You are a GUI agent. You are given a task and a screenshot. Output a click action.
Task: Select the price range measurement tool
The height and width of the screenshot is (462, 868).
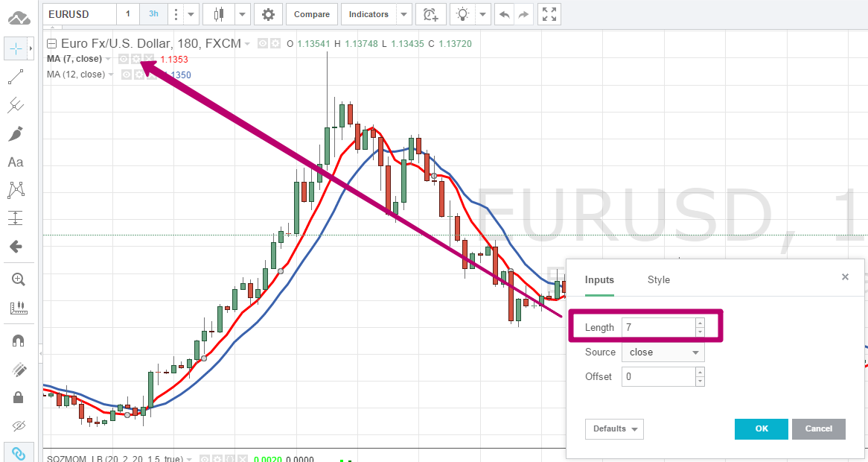[16, 218]
